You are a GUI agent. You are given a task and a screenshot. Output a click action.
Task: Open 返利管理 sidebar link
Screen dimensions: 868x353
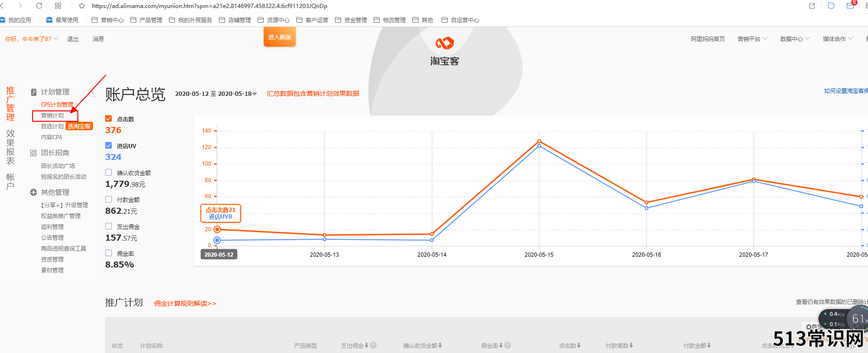pyautogui.click(x=52, y=227)
